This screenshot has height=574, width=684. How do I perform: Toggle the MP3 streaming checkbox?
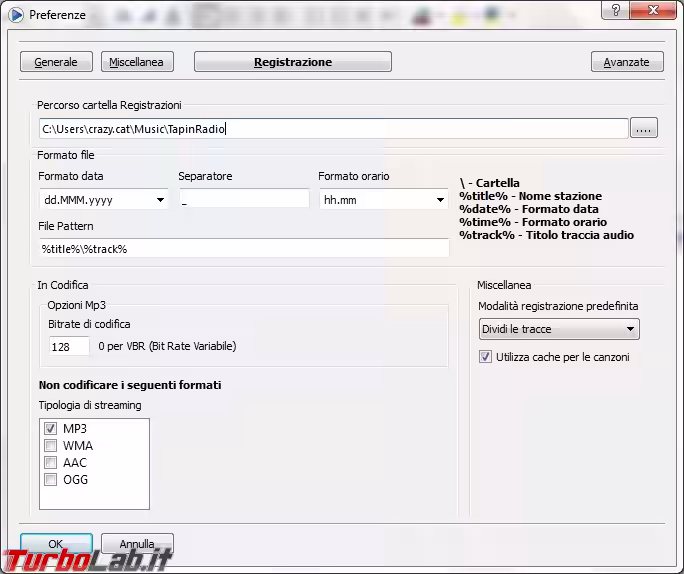click(50, 429)
